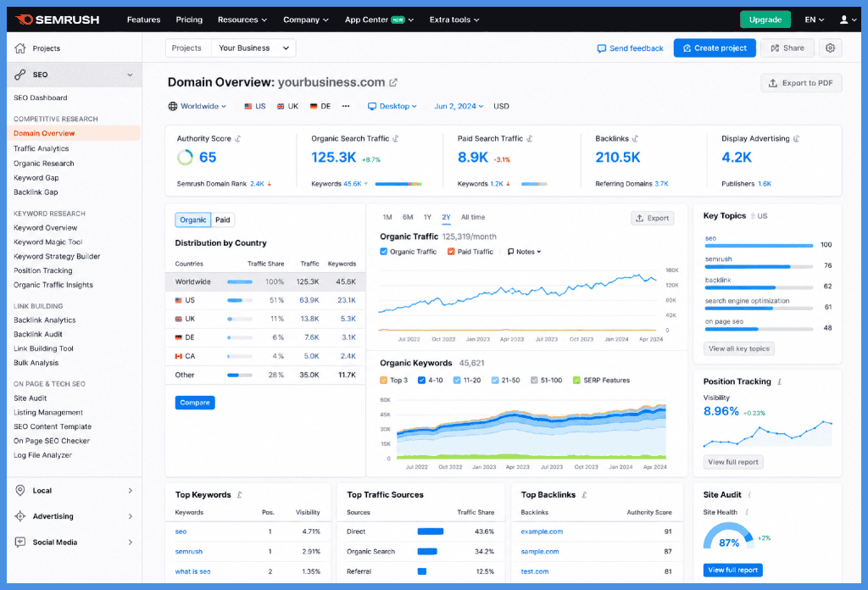The height and width of the screenshot is (590, 868).
Task: Toggle the 21-50 keywords checkbox
Action: click(x=495, y=381)
